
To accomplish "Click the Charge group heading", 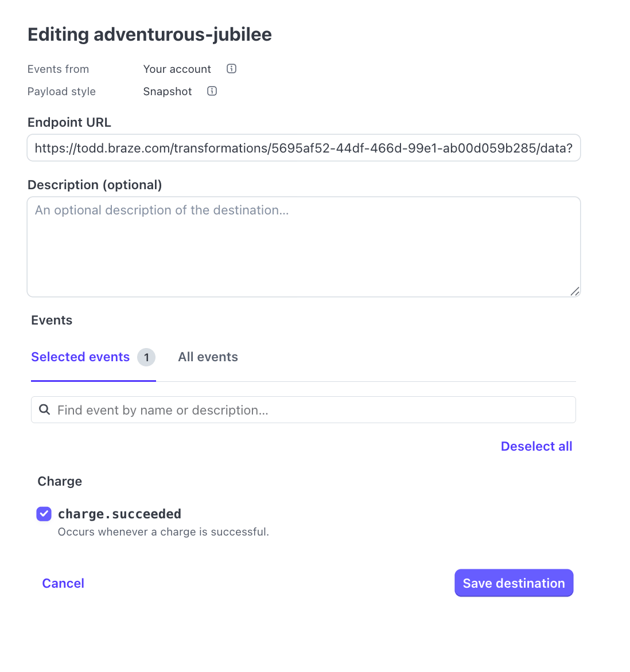I will tap(60, 482).
